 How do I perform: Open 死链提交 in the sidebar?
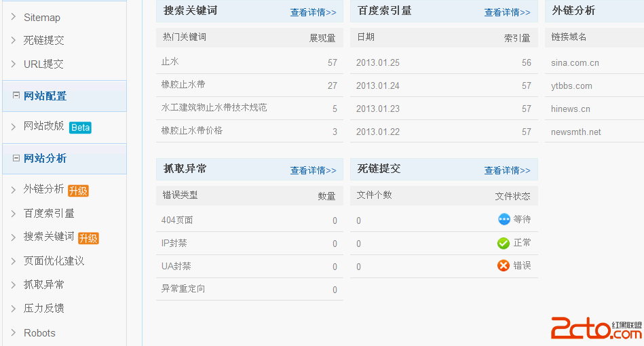tap(43, 40)
